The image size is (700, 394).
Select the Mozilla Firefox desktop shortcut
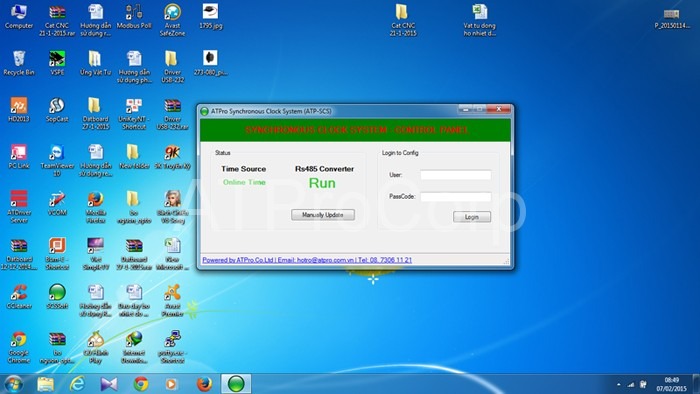[x=96, y=207]
